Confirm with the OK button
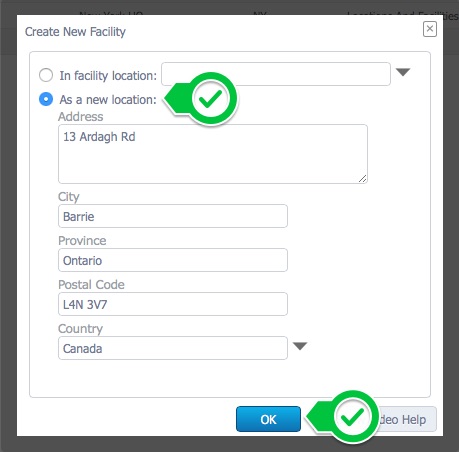Viewport: 459px width, 452px height. coord(268,419)
